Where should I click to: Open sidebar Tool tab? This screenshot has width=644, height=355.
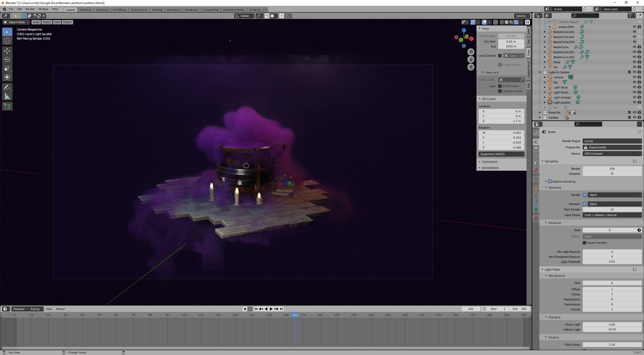tap(529, 42)
